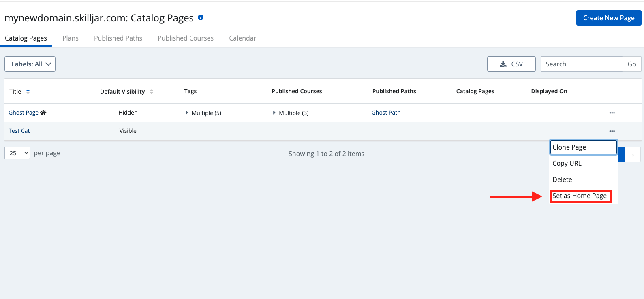Sort the table by the Title column
The height and width of the screenshot is (299, 644).
point(28,92)
